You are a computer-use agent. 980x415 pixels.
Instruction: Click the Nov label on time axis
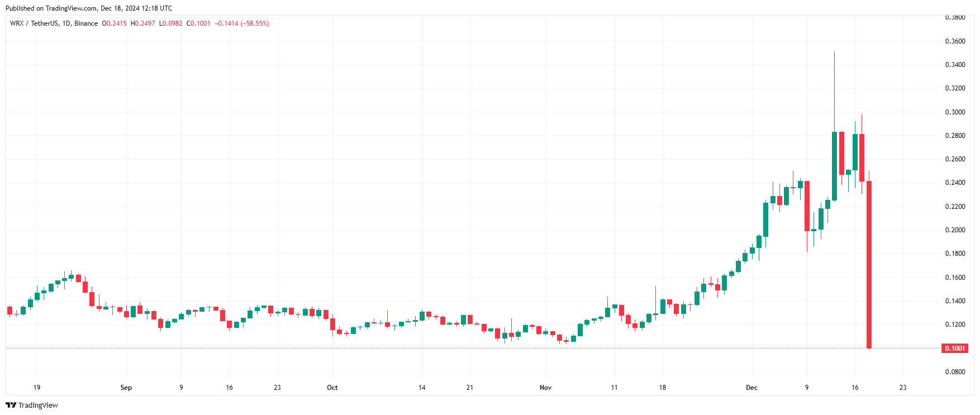(546, 388)
